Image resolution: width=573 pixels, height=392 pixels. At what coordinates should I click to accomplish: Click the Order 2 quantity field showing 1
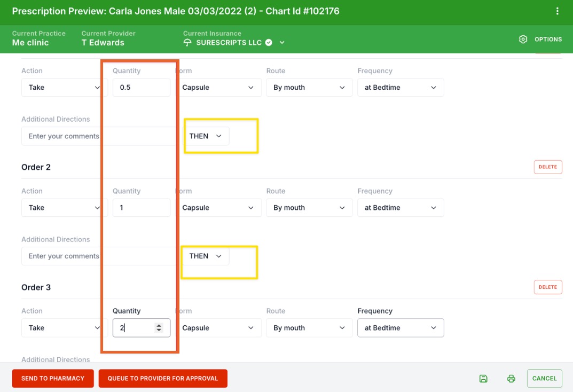click(x=142, y=208)
